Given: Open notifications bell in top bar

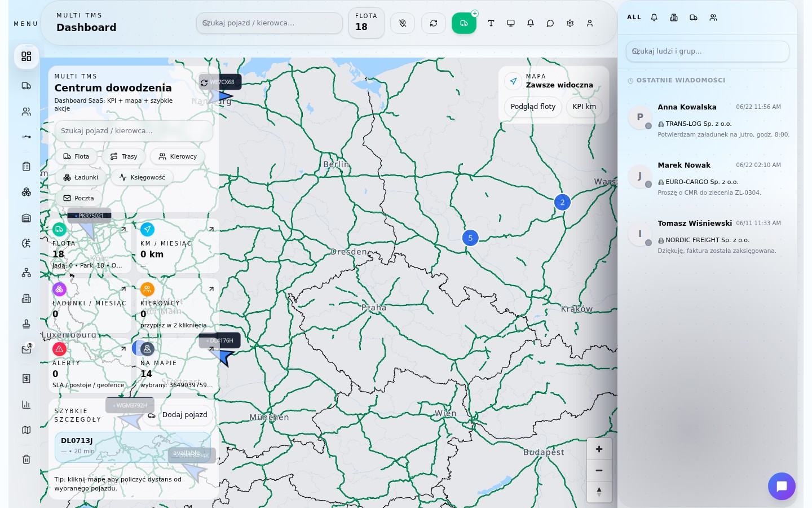Looking at the screenshot, I should click(x=531, y=23).
